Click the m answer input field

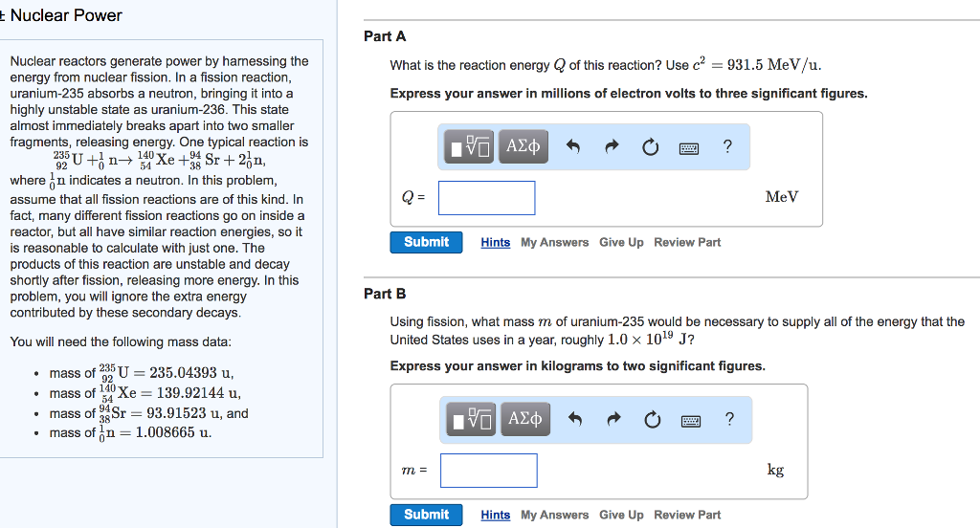[x=488, y=471]
